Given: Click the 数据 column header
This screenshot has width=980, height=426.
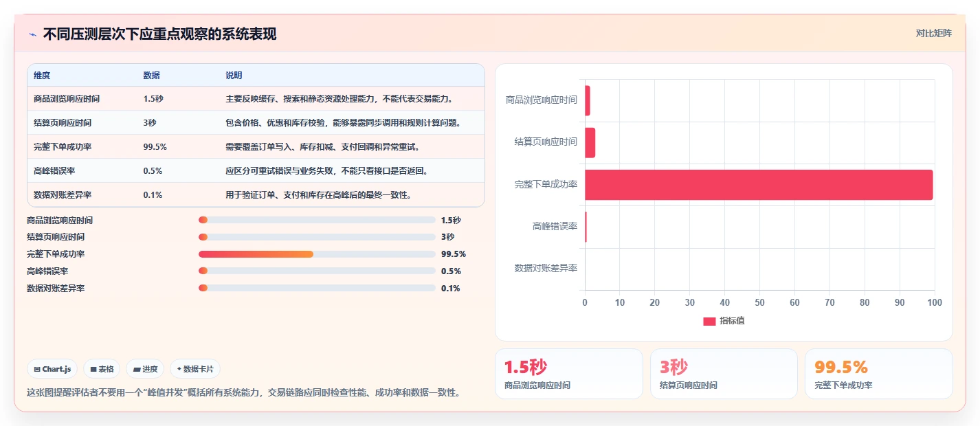Looking at the screenshot, I should click(151, 75).
